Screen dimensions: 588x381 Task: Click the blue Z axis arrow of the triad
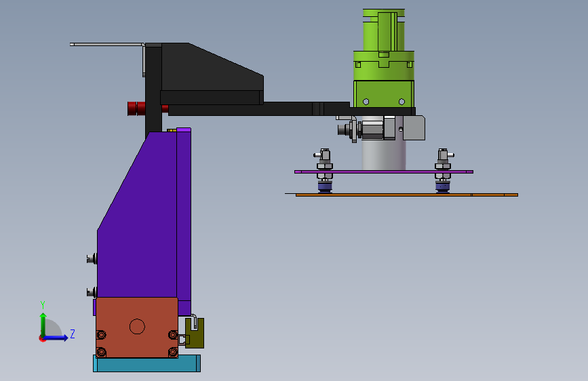pyautogui.click(x=56, y=338)
